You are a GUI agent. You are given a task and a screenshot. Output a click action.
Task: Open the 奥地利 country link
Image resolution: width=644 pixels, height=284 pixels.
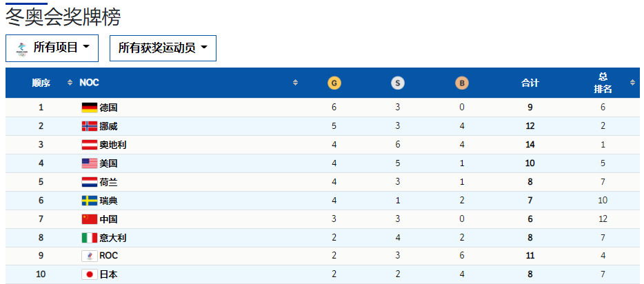(112, 145)
